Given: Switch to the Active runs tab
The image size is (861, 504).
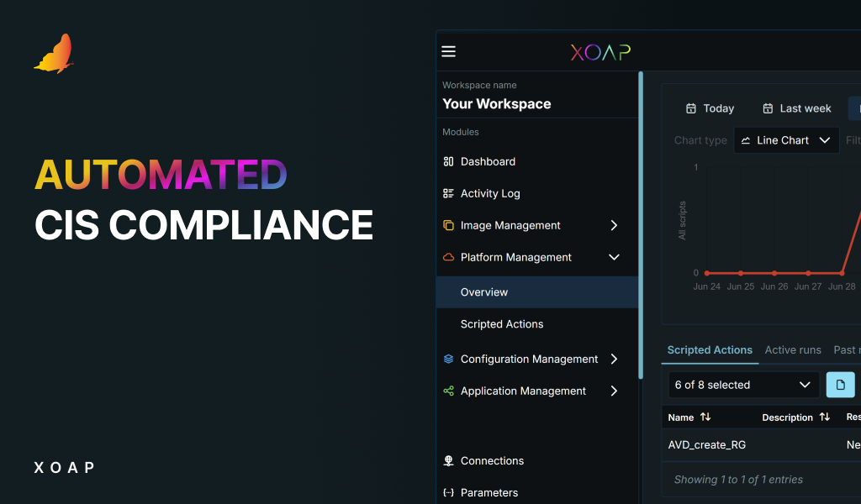Looking at the screenshot, I should [793, 350].
